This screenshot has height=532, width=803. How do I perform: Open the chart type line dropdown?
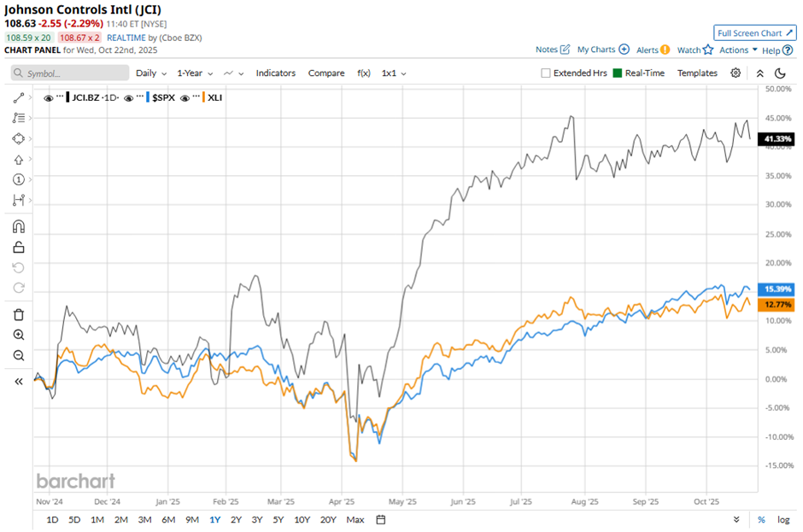click(x=233, y=73)
